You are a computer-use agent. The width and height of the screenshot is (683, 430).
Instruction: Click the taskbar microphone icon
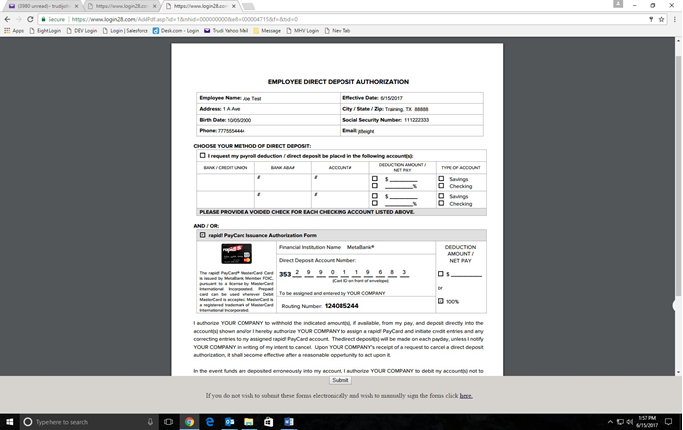tap(150, 422)
